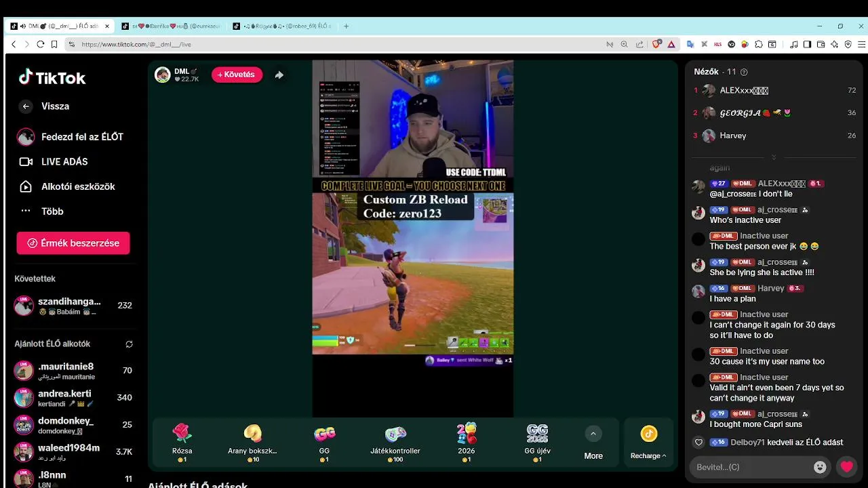Follow DML with Követés button

click(237, 75)
